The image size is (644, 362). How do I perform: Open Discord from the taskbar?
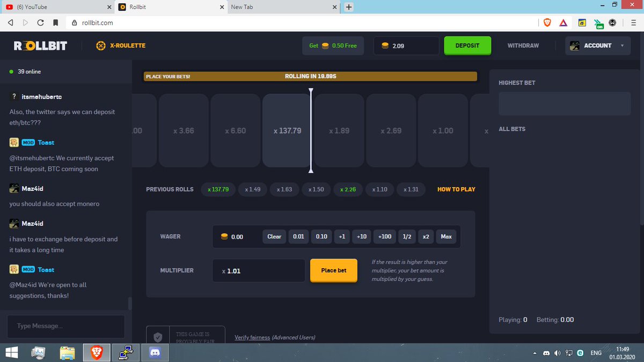(x=155, y=352)
